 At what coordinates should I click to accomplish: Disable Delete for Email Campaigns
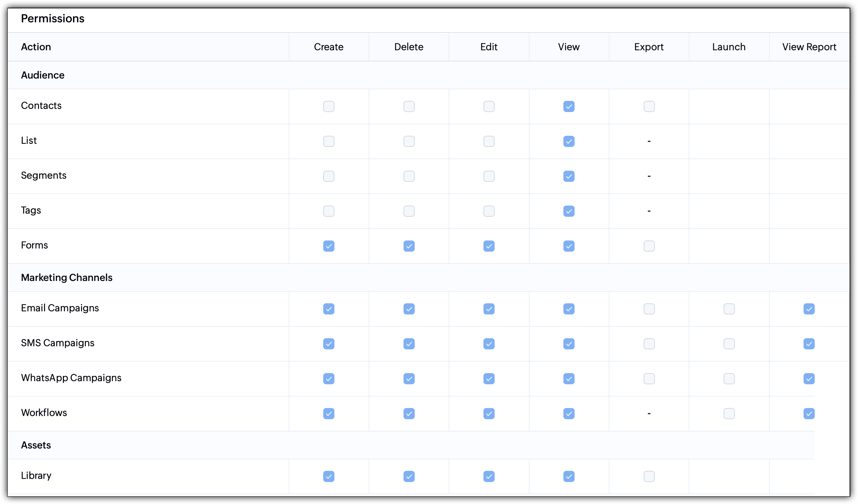(409, 309)
